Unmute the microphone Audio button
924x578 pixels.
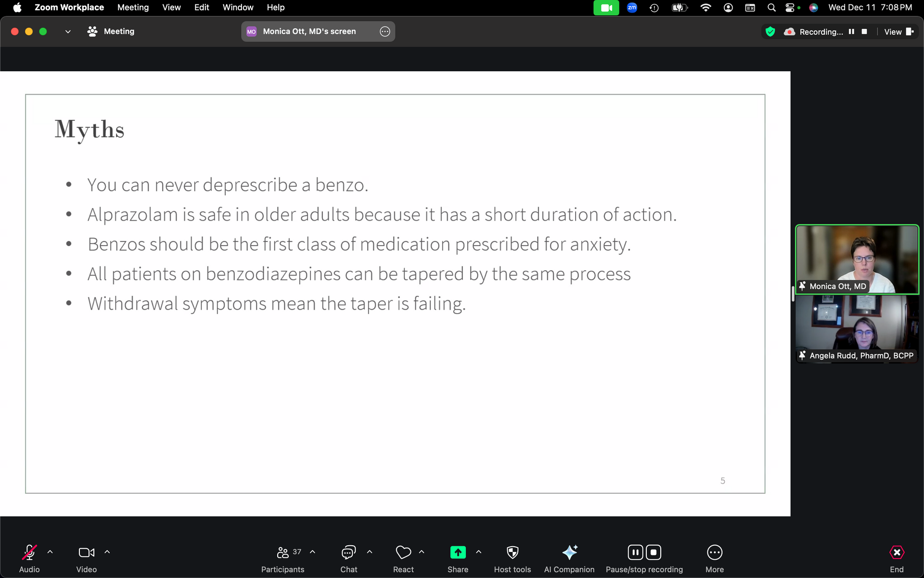pyautogui.click(x=29, y=552)
